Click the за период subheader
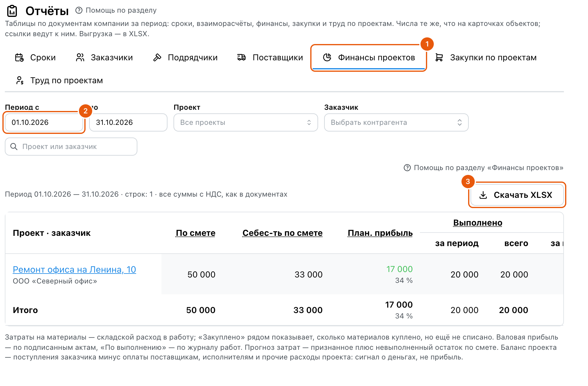This screenshot has height=386, width=588. coord(457,243)
